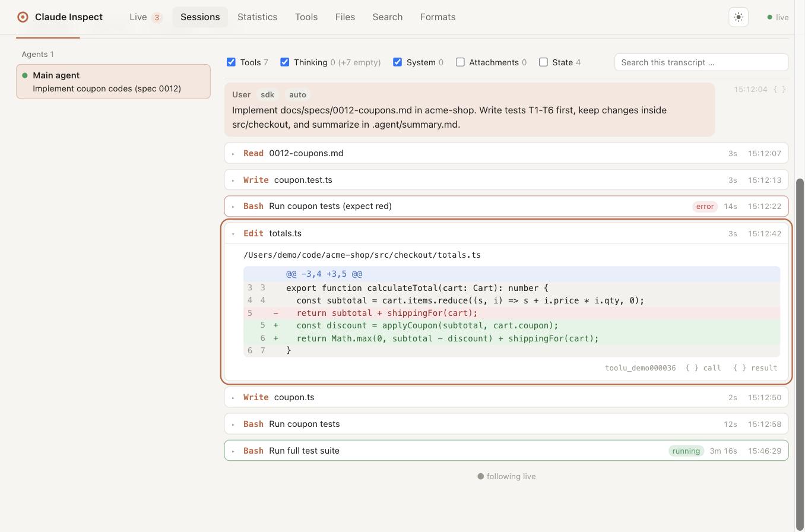Open the Formats tab
This screenshot has width=805, height=532.
point(438,17)
